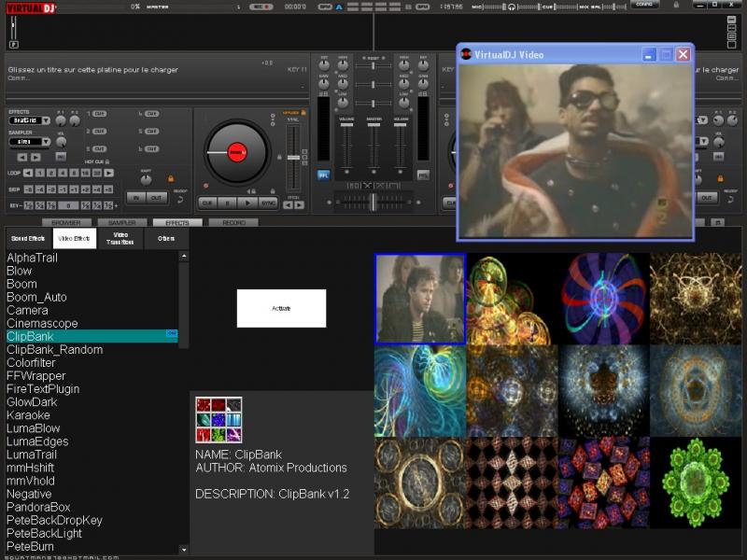This screenshot has width=747, height=560.
Task: Toggle the right channel PFL headphone button
Action: (423, 175)
